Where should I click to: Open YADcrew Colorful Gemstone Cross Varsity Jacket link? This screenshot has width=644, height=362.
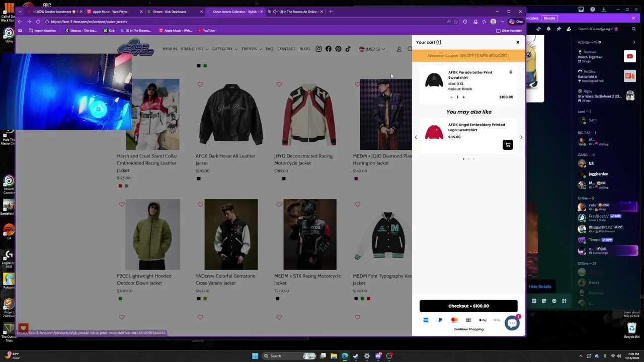[x=225, y=279]
